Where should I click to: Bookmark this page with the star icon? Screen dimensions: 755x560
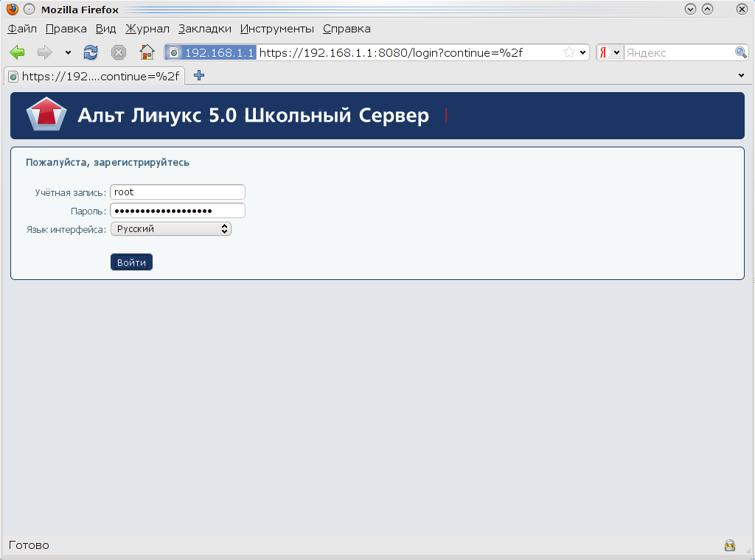point(569,52)
